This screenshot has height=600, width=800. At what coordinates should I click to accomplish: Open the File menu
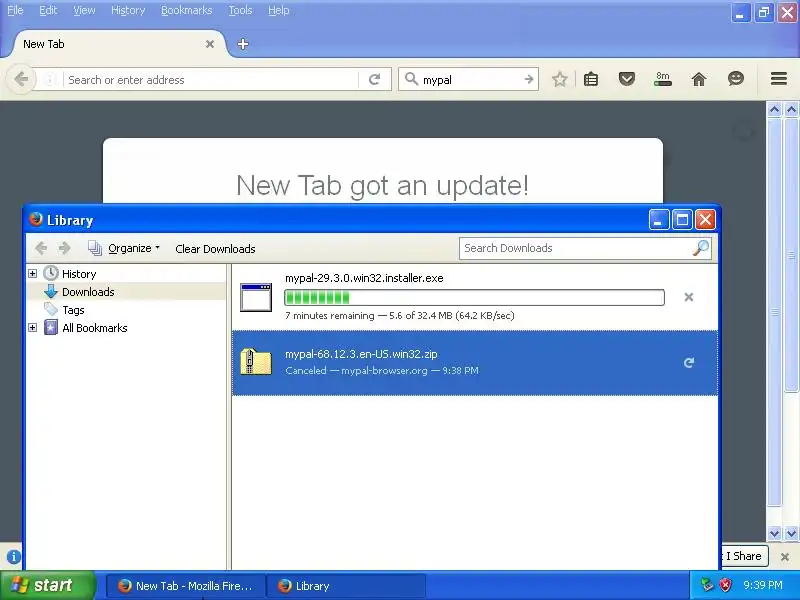point(15,10)
